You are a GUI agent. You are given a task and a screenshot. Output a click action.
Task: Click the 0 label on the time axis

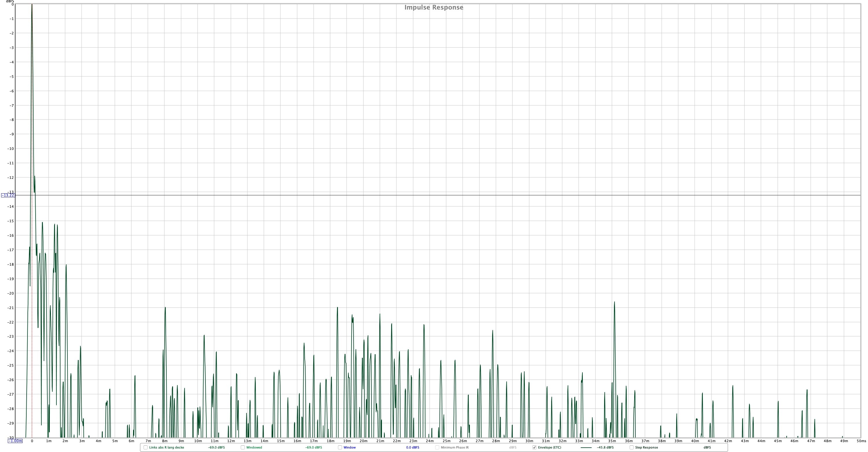tap(32, 441)
